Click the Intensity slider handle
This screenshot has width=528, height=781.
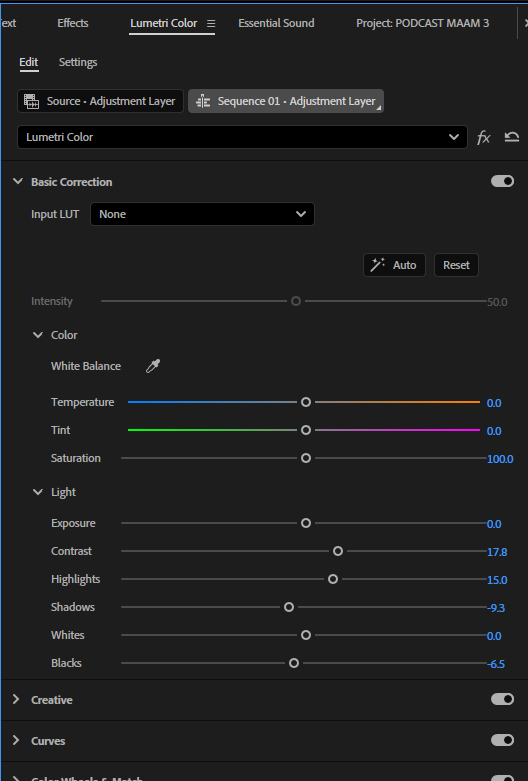[x=296, y=301]
